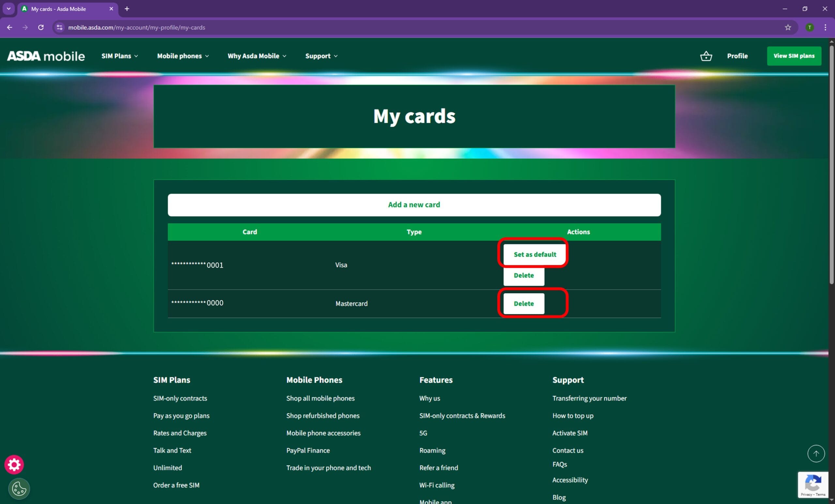The image size is (835, 504).
Task: Open Unlimited footer link
Action: 167,467
